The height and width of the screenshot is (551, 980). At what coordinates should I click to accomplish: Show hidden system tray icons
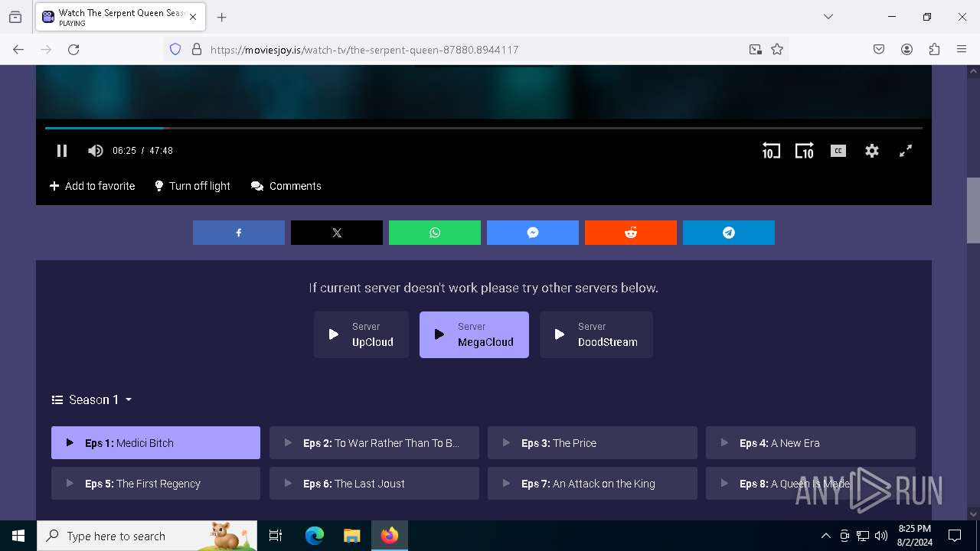pos(825,536)
